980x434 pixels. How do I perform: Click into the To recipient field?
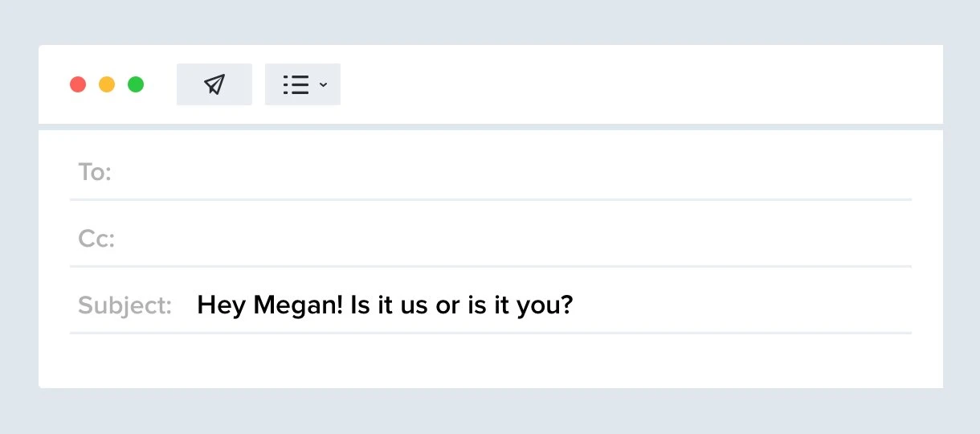point(514,172)
